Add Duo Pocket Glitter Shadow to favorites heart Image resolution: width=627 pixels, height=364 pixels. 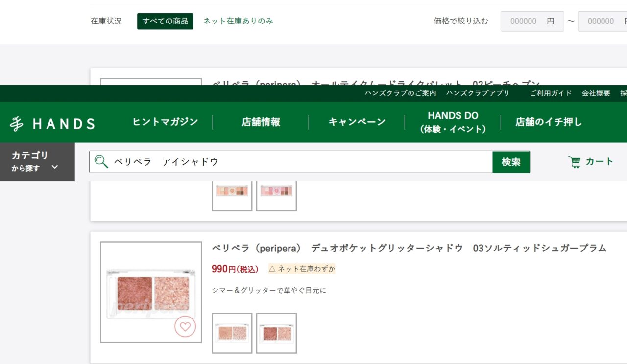185,327
